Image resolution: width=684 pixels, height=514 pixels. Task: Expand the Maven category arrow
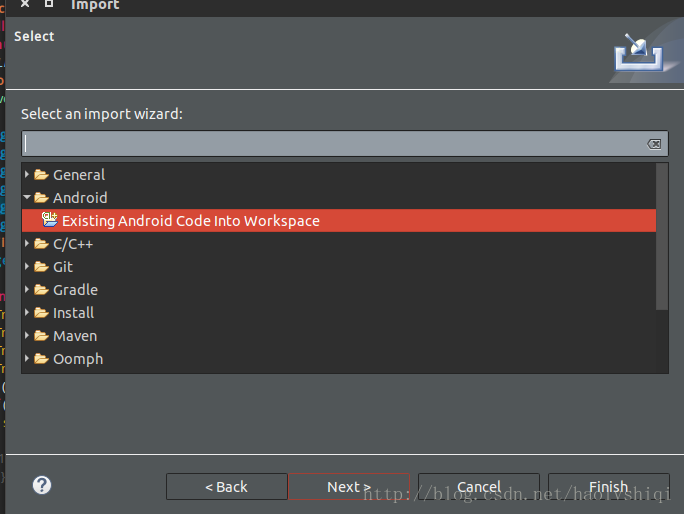tap(27, 336)
